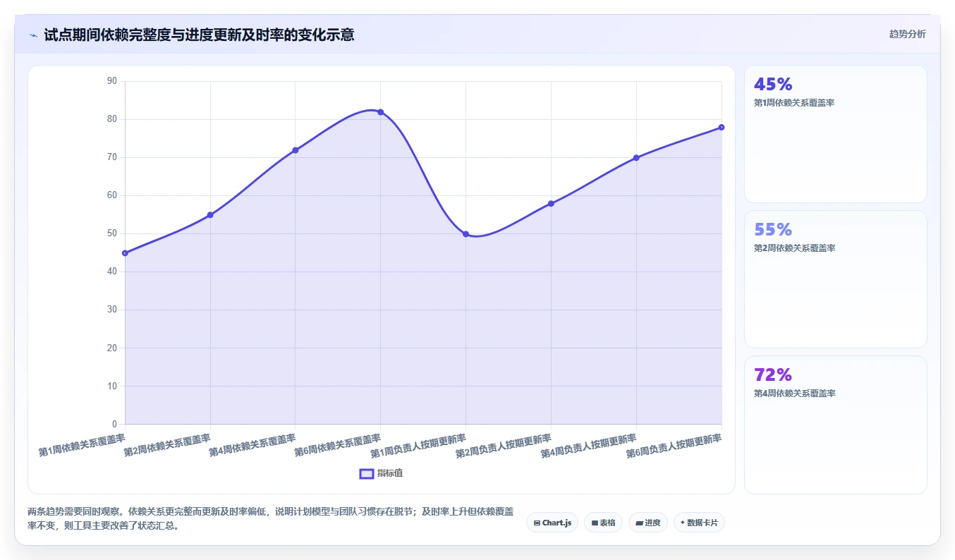Screen dimensions: 955x560
Task: Select the 表格 tag
Action: click(x=603, y=523)
